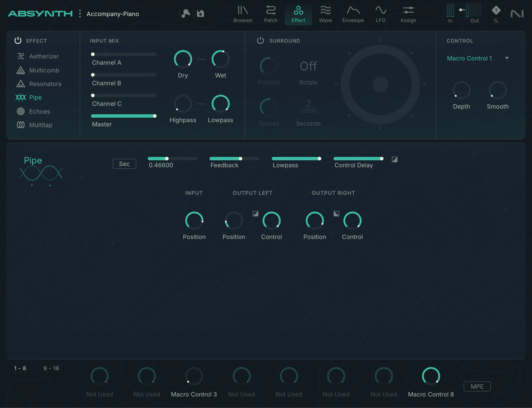Screen dimensions: 532x408
Task: Select the Aetherizer effect icon
Action: point(21,56)
